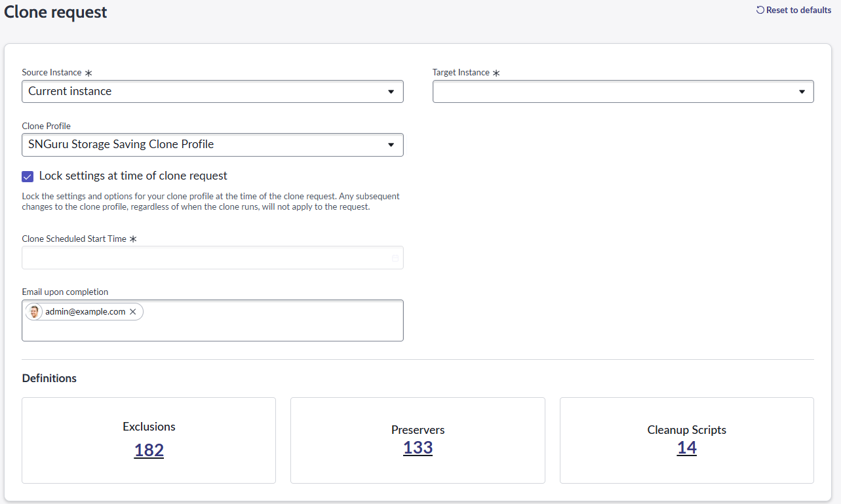This screenshot has height=504, width=841.
Task: Click the Clone Profile caret arrow
Action: point(391,145)
